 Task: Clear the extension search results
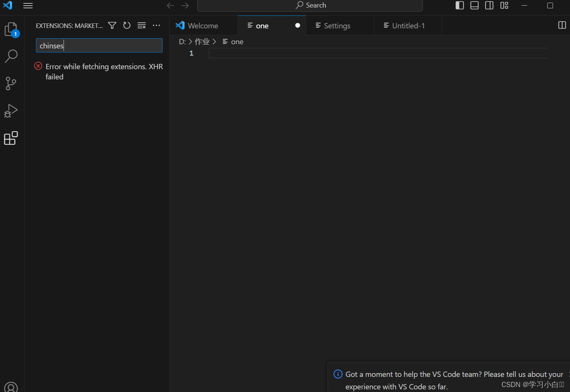tap(141, 25)
